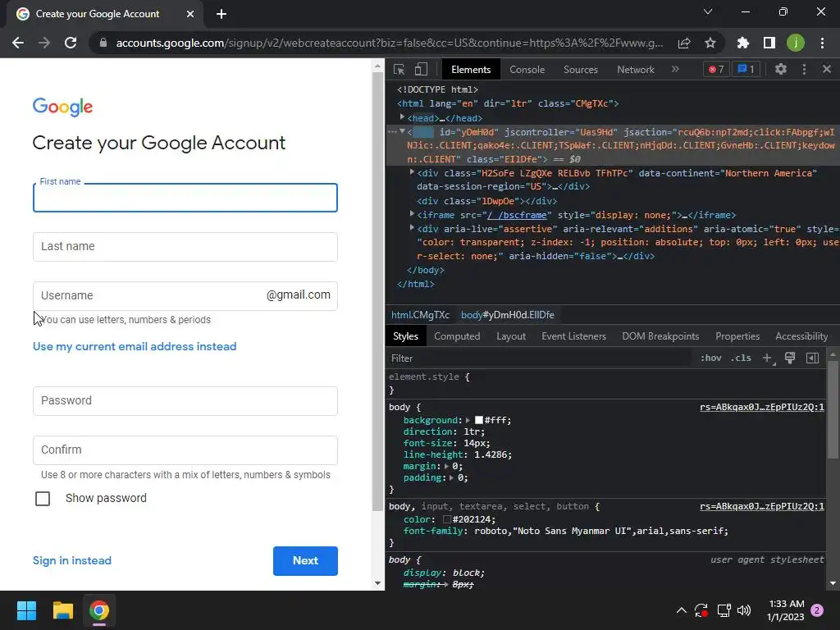Screen dimensions: 840x630
Task: Click the #fff background color swatch
Action: tap(479, 420)
